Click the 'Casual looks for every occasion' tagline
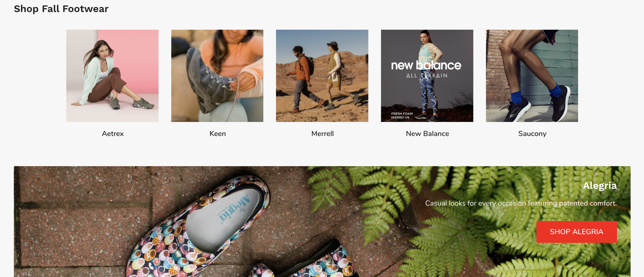This screenshot has width=644, height=277. pos(521,203)
